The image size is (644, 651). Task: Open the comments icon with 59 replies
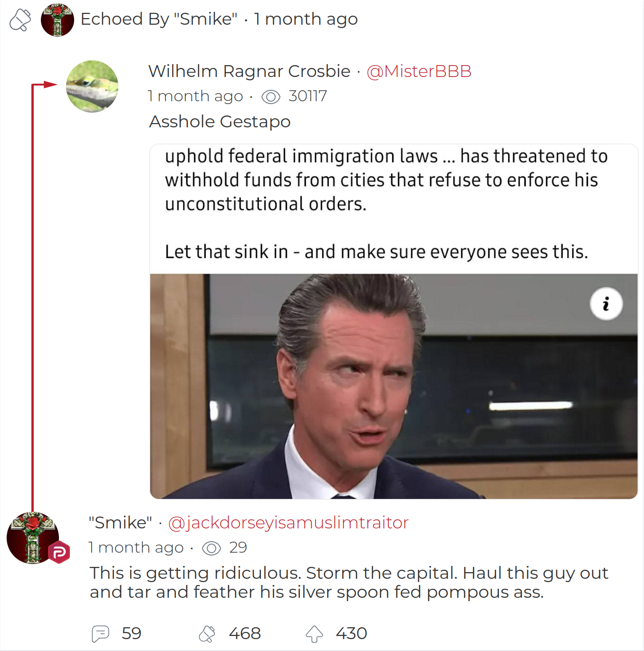[100, 634]
